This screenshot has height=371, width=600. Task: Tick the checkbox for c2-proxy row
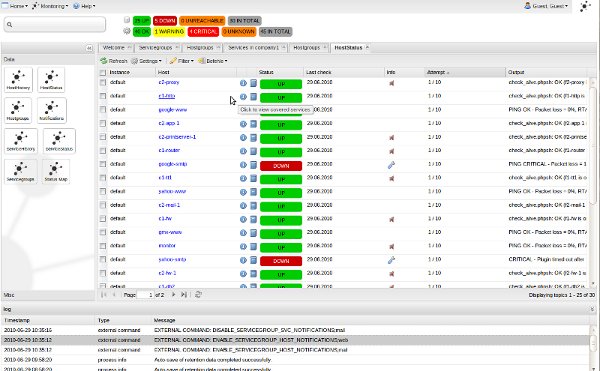(x=103, y=83)
